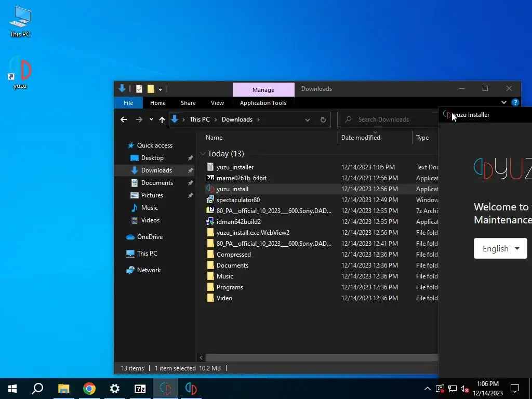Select mame0261b_64bit 7z file icon
Screen dimensions: 532x399
tap(210, 178)
